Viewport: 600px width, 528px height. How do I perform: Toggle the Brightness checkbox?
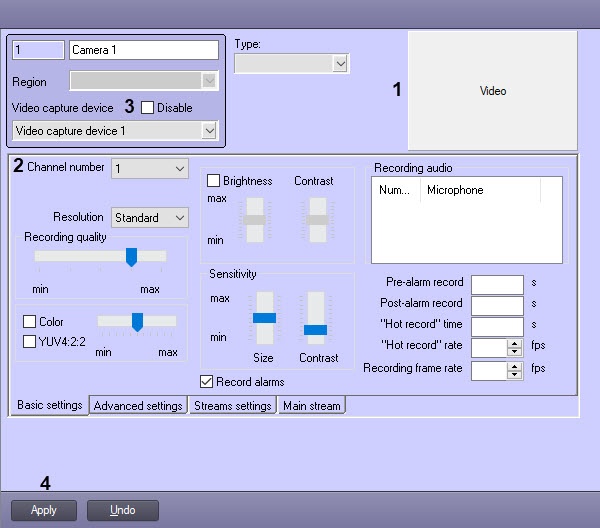click(214, 181)
